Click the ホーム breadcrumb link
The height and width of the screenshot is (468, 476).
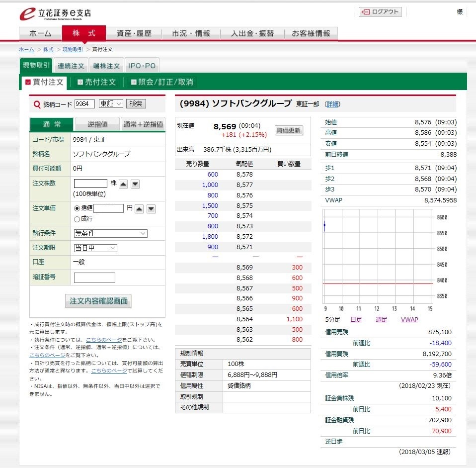pyautogui.click(x=26, y=49)
